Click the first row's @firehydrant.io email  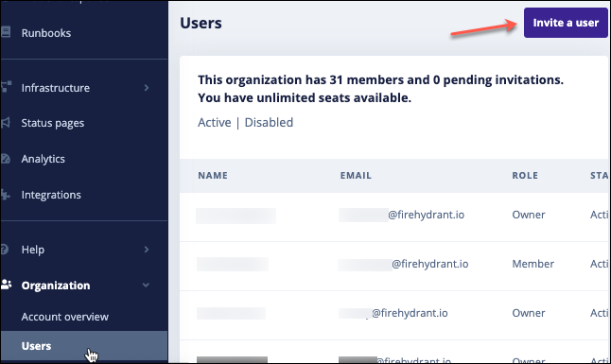(x=426, y=215)
